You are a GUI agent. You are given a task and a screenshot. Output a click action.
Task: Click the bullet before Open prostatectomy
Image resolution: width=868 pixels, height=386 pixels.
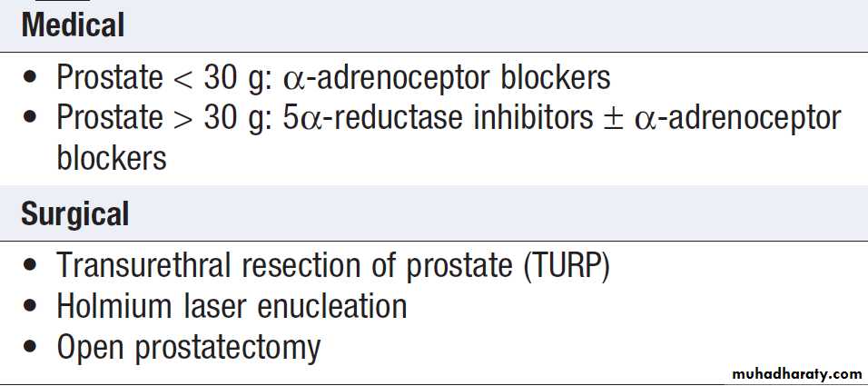click(x=32, y=348)
